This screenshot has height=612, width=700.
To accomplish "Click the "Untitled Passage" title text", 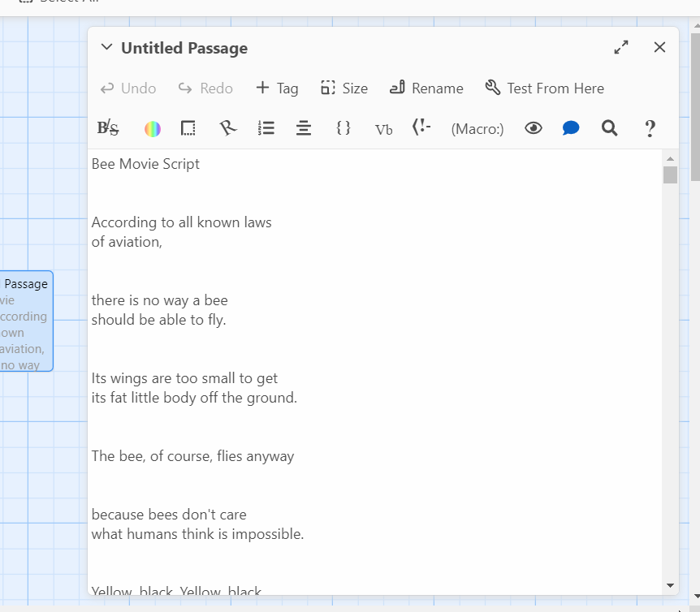I will point(184,48).
